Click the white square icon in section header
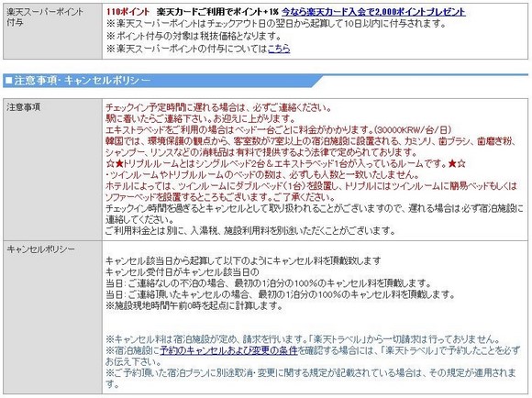The width and height of the screenshot is (532, 398). click(9, 81)
